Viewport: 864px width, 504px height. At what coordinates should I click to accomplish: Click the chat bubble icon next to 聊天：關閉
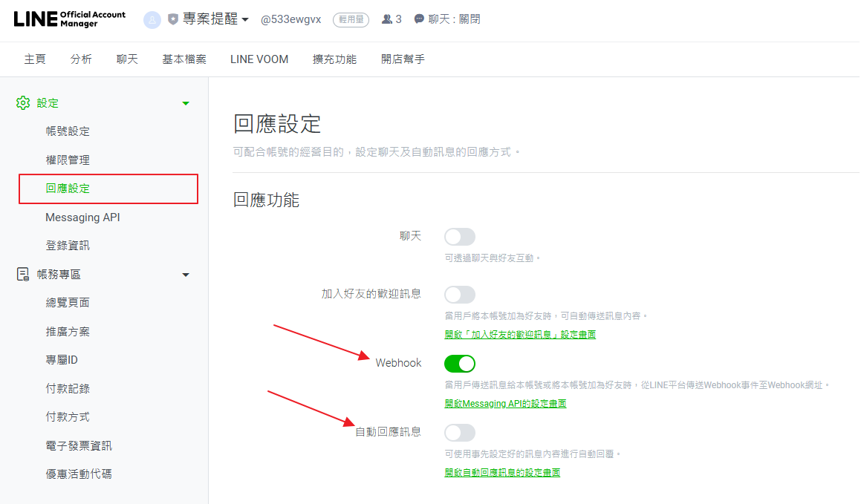tap(419, 19)
